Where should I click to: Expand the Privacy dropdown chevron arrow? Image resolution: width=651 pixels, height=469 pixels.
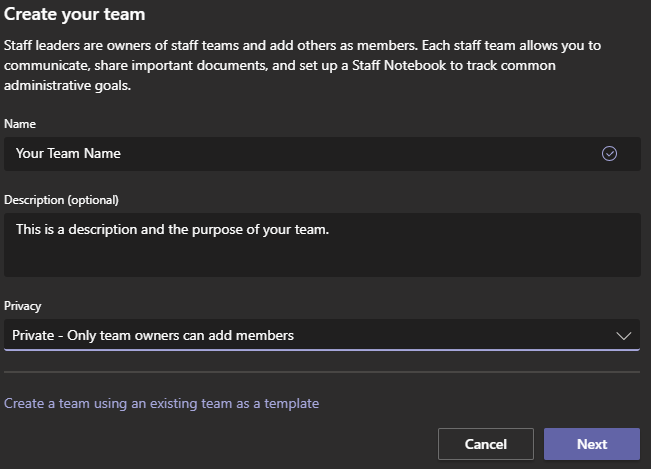[x=623, y=336]
